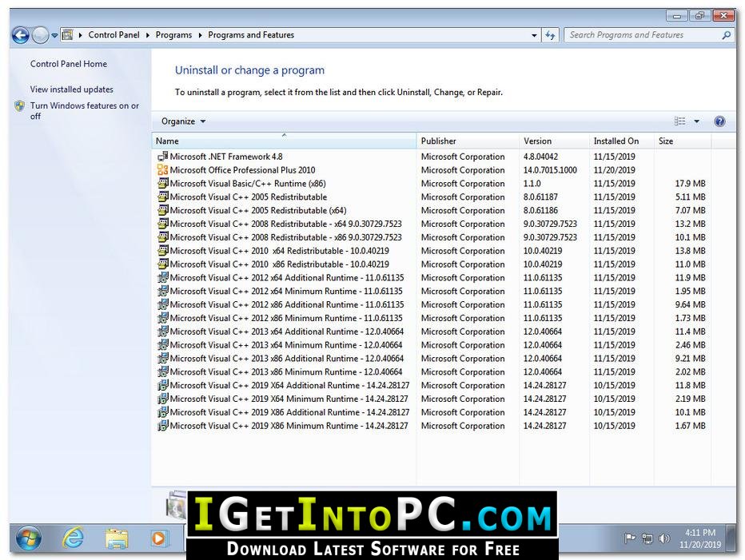Select the Visual C++ 2008 Redistributable x64 icon
The width and height of the screenshot is (745, 560).
pos(162,223)
